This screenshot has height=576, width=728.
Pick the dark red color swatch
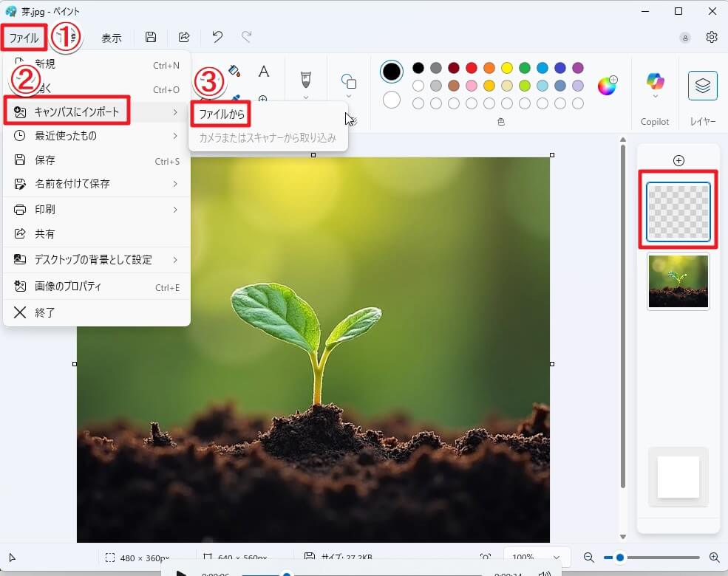pyautogui.click(x=454, y=68)
